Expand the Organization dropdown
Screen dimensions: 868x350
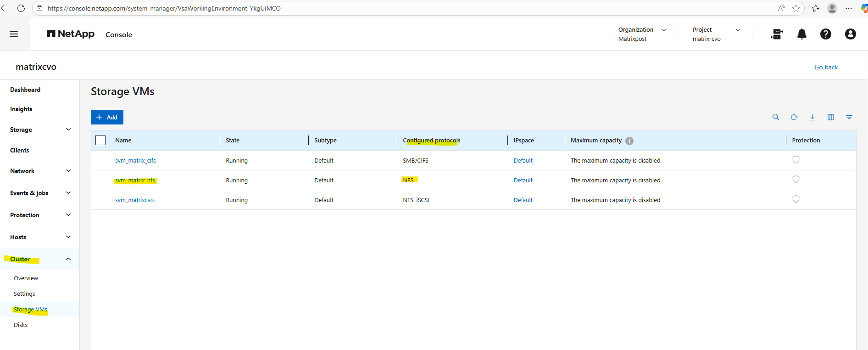(x=663, y=30)
